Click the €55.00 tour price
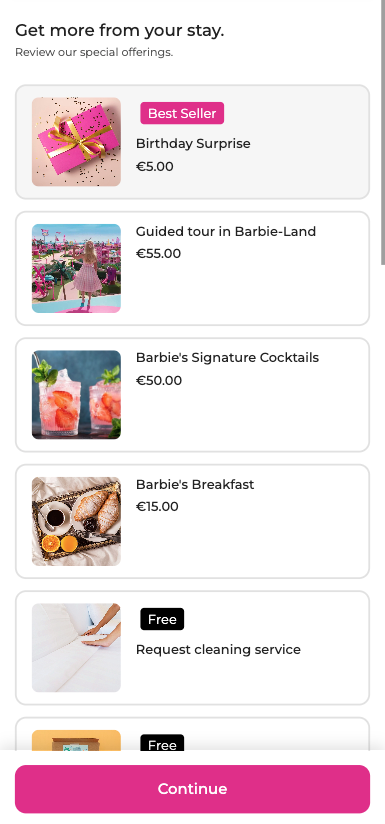 tap(159, 254)
